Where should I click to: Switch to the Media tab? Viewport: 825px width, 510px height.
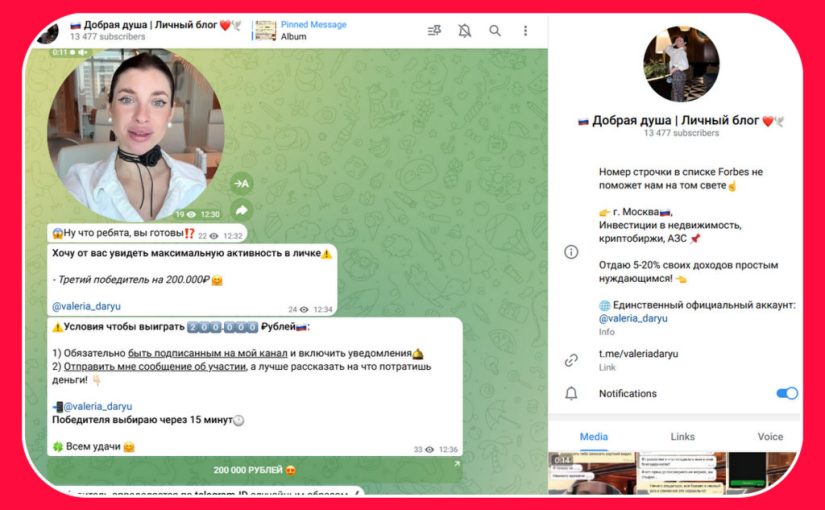coord(594,436)
